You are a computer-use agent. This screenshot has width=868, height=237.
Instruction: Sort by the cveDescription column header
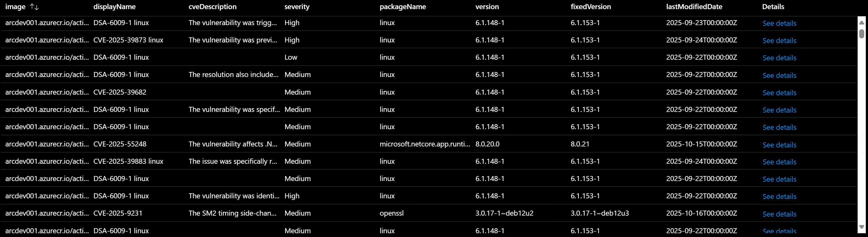(x=213, y=6)
